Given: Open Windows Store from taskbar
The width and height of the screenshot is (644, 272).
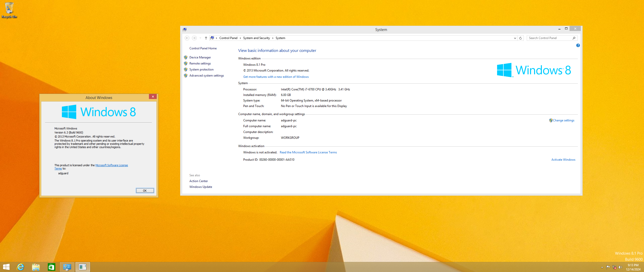Looking at the screenshot, I should click(52, 267).
